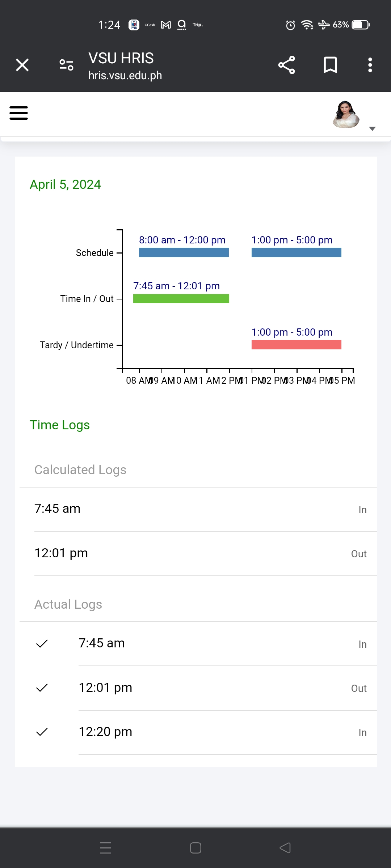This screenshot has width=391, height=868.
Task: Open the three-dot browser options menu
Action: (370, 65)
